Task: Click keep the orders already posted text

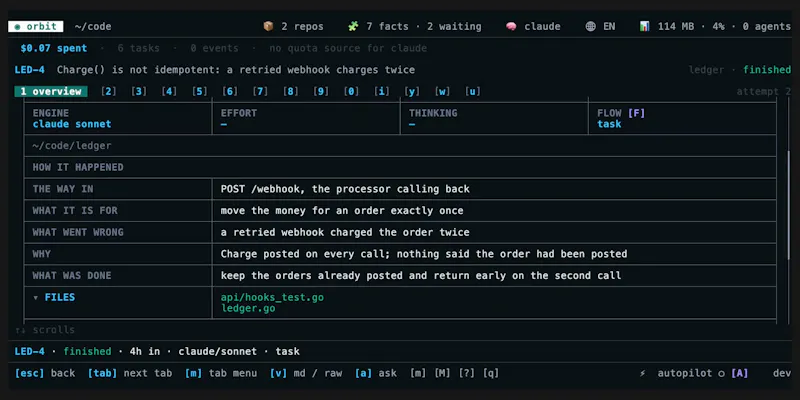Action: click(421, 276)
